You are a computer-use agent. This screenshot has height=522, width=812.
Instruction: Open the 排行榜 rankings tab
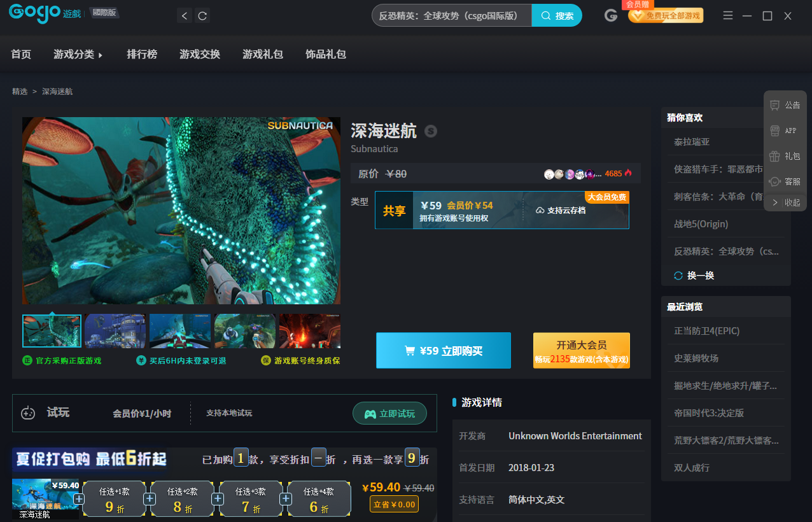142,54
